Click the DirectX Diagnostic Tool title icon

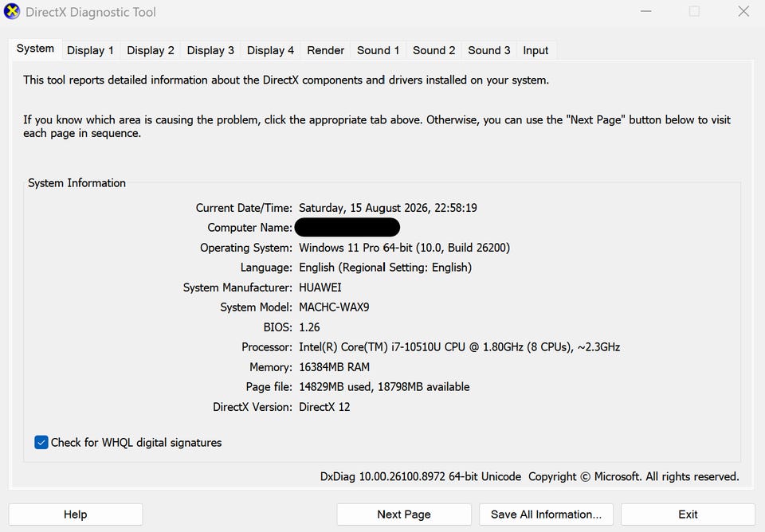[x=12, y=11]
